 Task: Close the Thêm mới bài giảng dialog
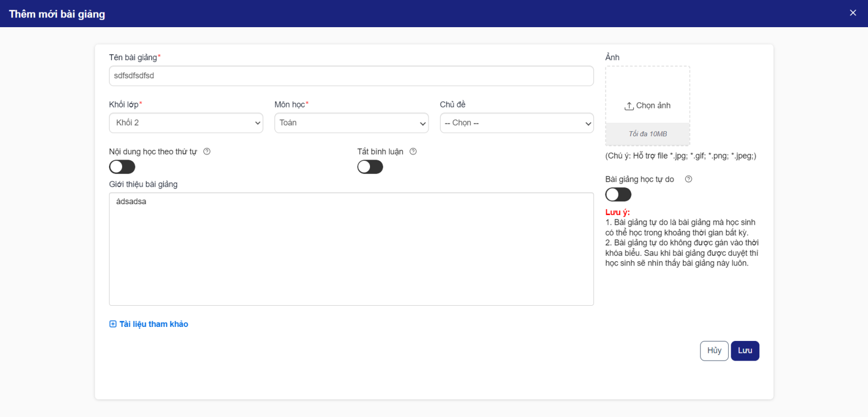click(x=853, y=13)
